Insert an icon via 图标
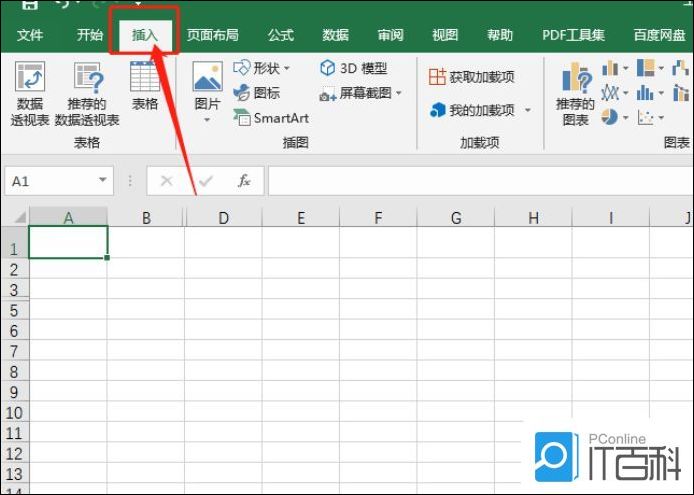694x495 pixels. click(x=256, y=93)
